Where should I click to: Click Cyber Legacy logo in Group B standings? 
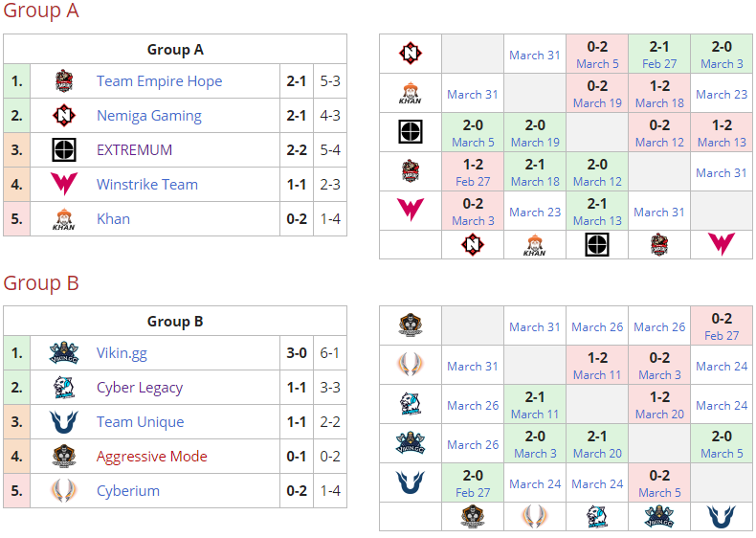(x=64, y=388)
